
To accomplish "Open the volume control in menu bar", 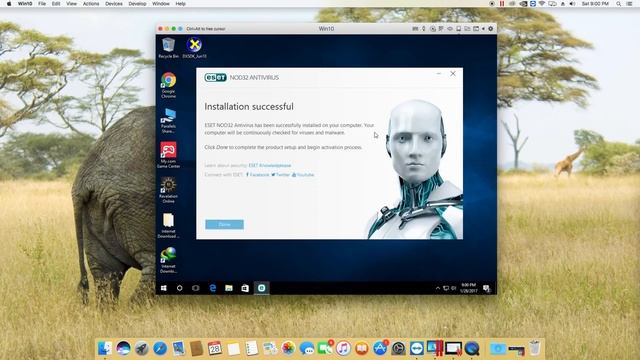I will [572, 4].
